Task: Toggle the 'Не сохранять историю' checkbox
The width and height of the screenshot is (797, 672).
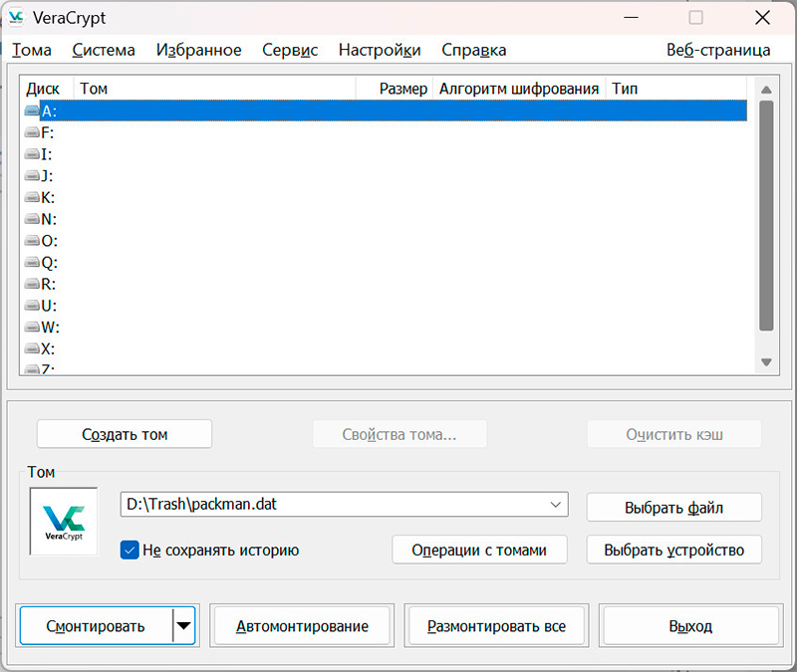Action: click(129, 550)
